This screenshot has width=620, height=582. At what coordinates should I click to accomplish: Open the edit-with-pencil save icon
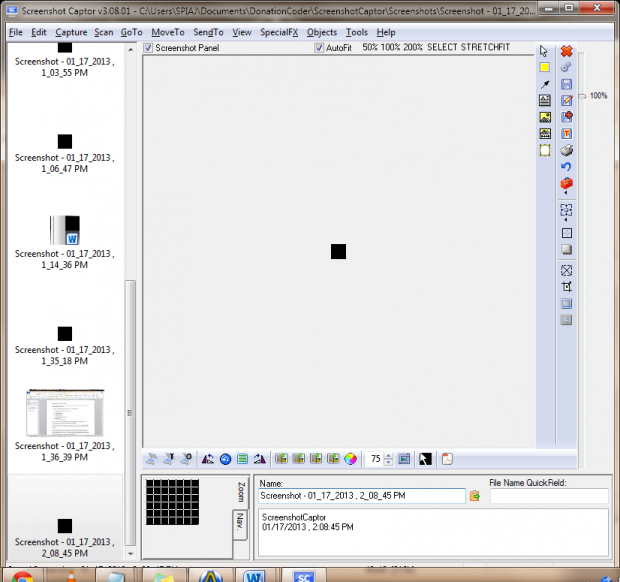[567, 100]
